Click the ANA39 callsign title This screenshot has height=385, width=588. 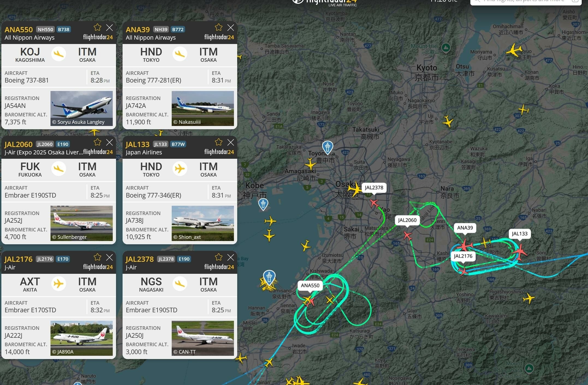[138, 30]
